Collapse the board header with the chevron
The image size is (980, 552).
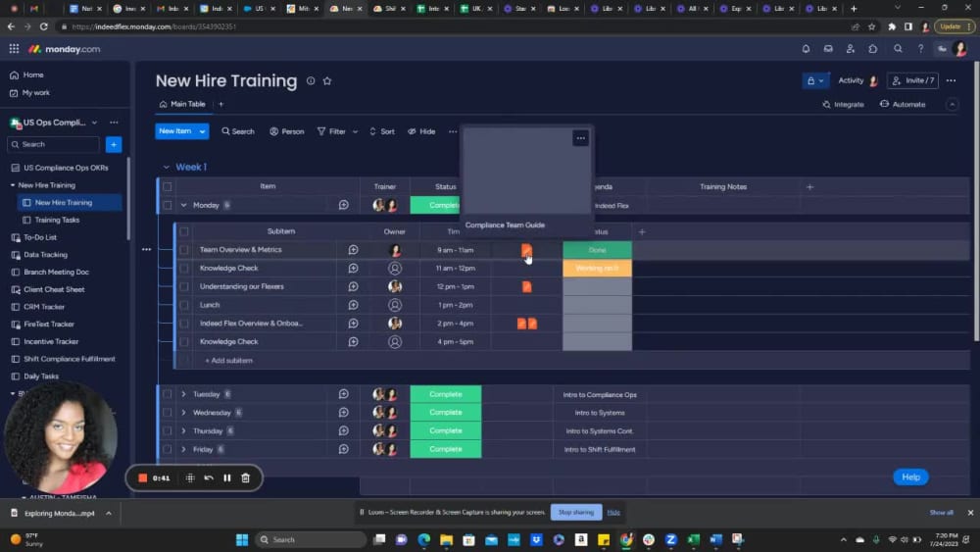[x=952, y=104]
